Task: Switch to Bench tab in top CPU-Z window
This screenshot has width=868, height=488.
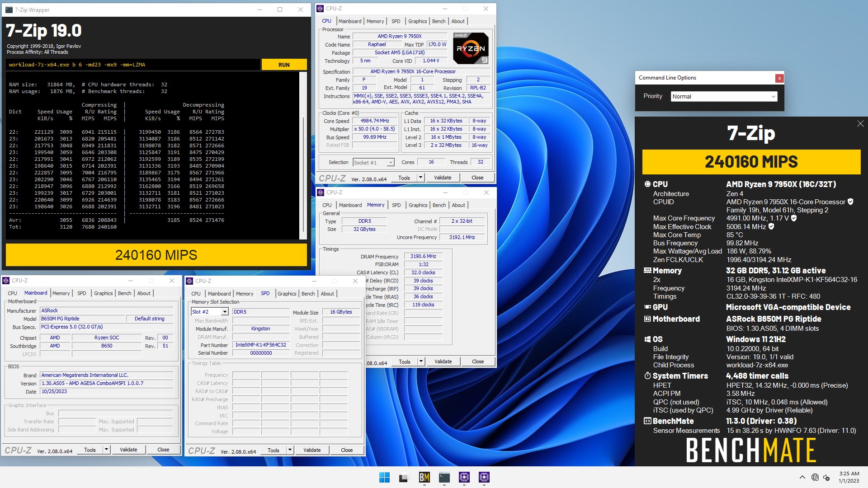Action: [x=439, y=21]
